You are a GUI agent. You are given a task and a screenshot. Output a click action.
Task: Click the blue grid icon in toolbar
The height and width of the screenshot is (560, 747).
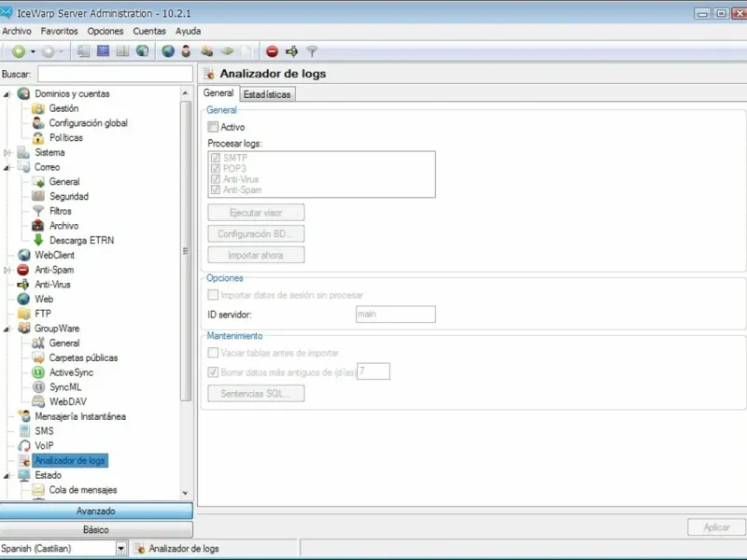click(x=103, y=51)
